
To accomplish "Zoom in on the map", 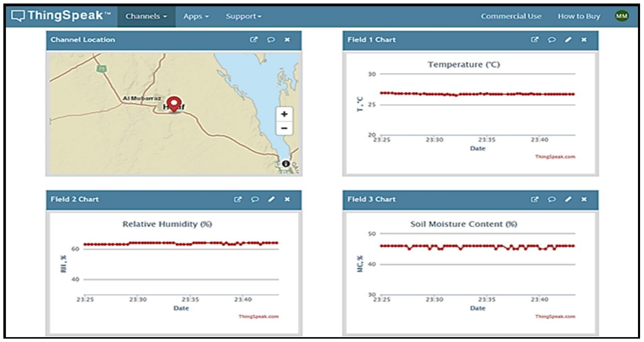I will click(284, 114).
